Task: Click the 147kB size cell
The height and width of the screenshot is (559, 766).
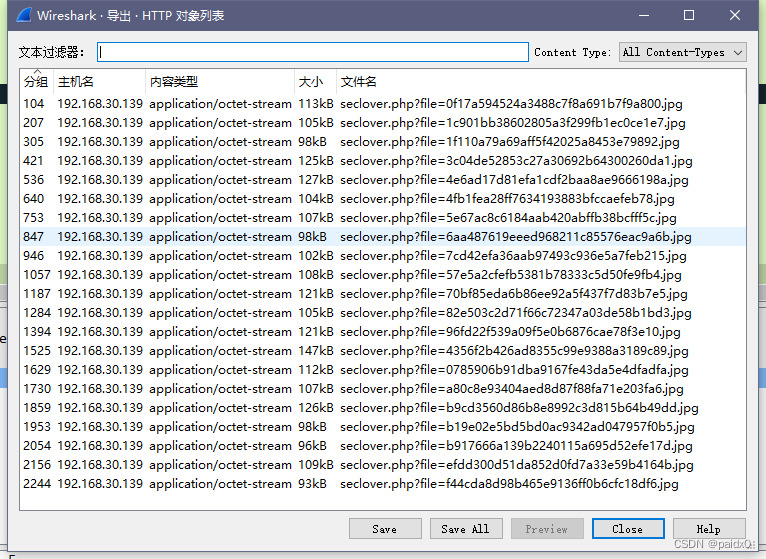Action: click(x=316, y=351)
